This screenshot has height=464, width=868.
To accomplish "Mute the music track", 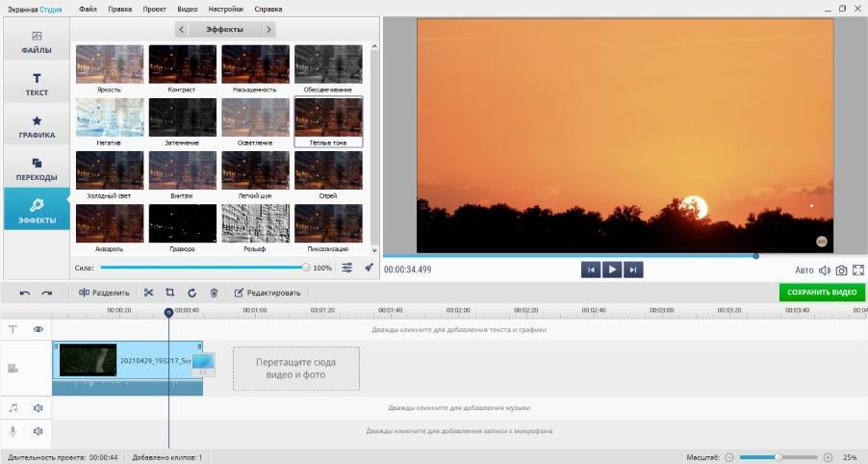I will 38,408.
